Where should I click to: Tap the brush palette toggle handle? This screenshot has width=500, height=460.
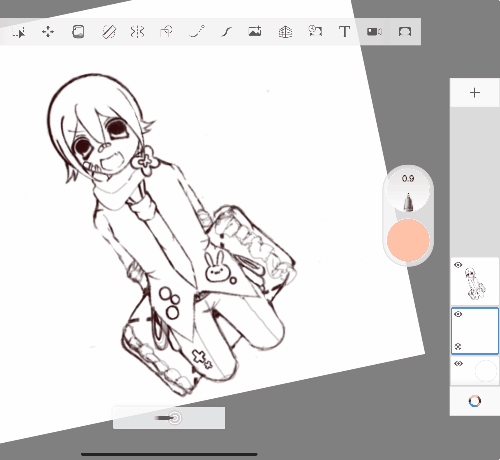(x=169, y=418)
